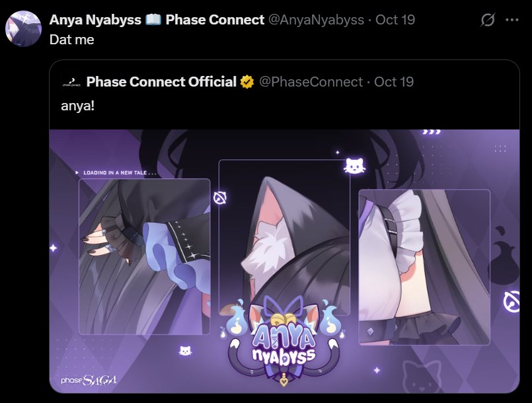Open the left hand-with-sleeve image panel
Screen dimensions: 532x403
tap(145, 256)
